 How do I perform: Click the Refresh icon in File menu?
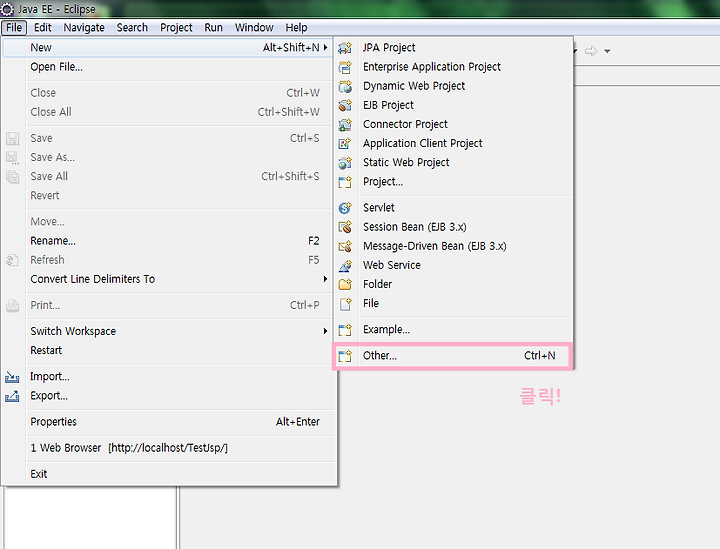pos(12,260)
